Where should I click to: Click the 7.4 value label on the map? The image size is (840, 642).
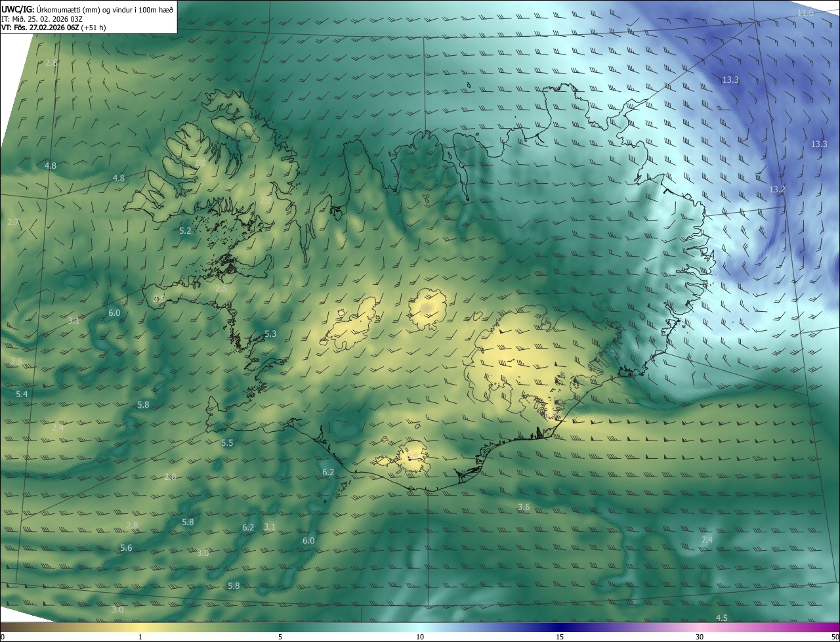click(707, 540)
